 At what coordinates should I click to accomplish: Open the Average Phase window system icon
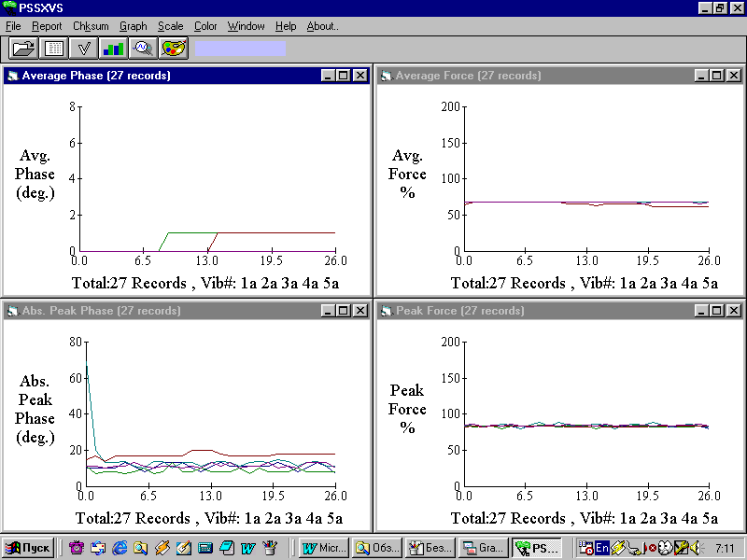tap(13, 76)
